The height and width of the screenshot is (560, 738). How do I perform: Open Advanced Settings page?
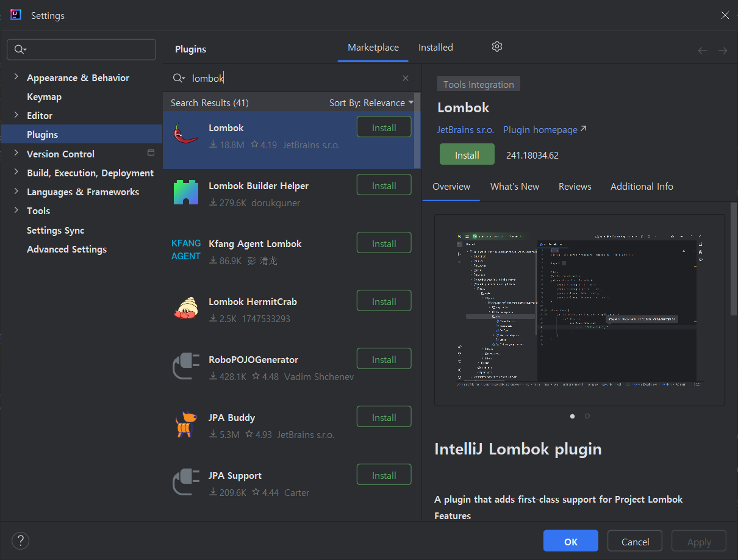coord(66,249)
